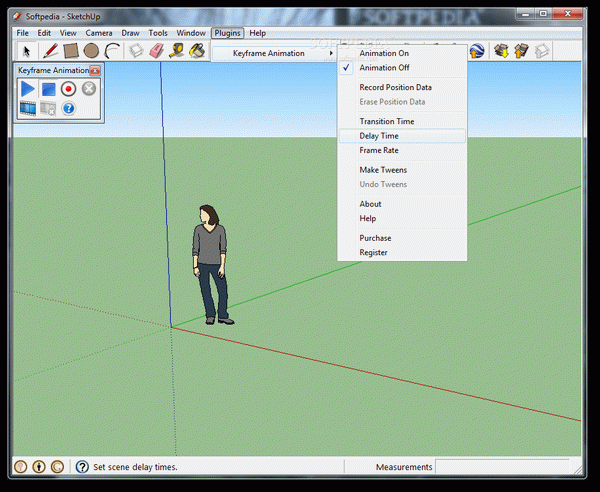This screenshot has width=600, height=492.
Task: Select the arrow Select tool
Action: [26, 51]
